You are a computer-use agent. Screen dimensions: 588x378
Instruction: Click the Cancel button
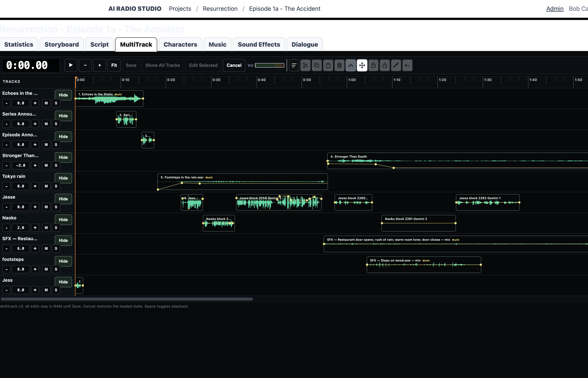(x=234, y=65)
